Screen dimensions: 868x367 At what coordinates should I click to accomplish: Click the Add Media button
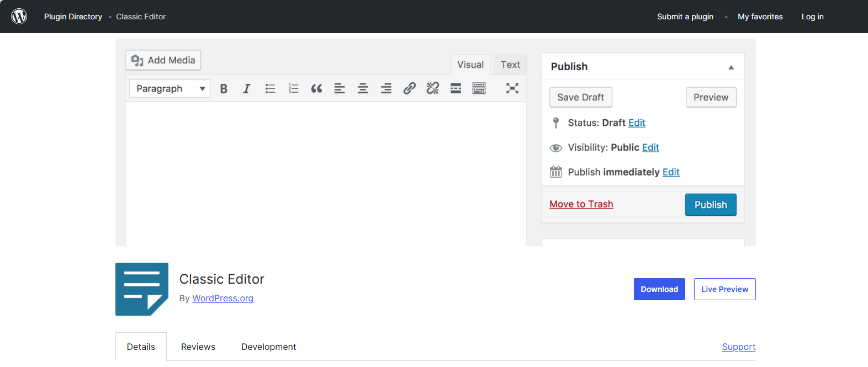[x=163, y=60]
